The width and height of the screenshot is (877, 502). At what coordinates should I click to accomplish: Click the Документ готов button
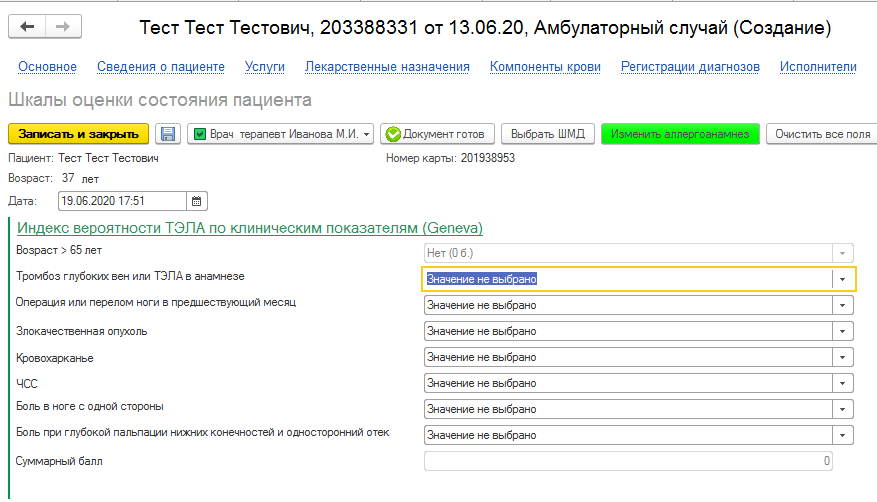(x=437, y=134)
